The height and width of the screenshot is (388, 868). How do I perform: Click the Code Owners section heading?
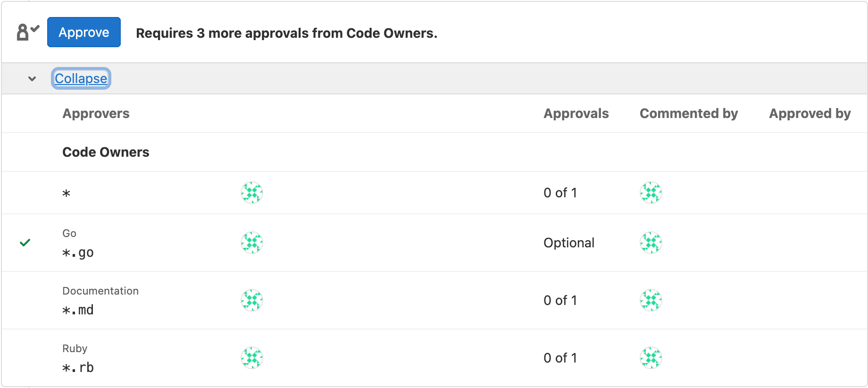(106, 152)
